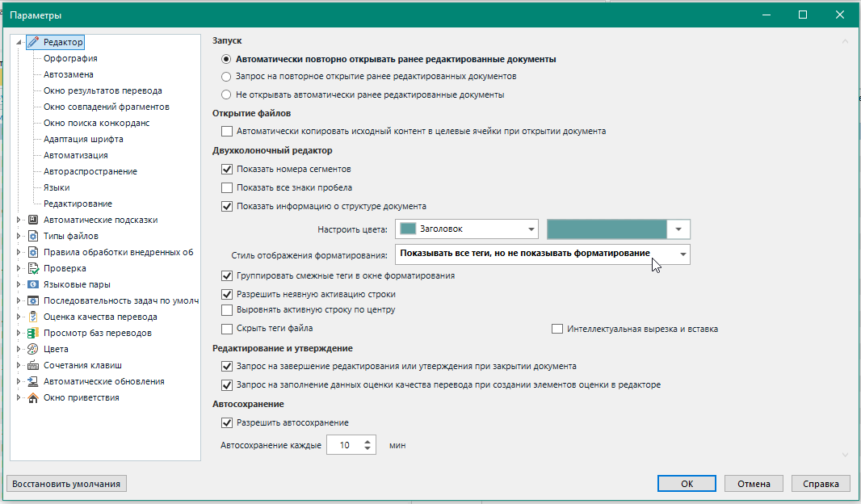The width and height of the screenshot is (861, 504).
Task: Open the Стиль отображения форматирования dropdown
Action: [683, 254]
